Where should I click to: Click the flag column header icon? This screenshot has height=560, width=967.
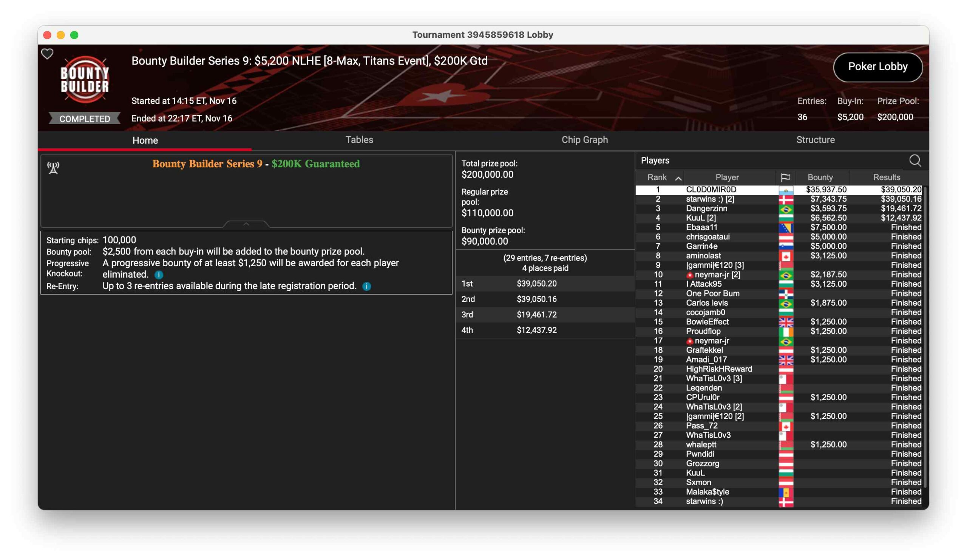(785, 177)
